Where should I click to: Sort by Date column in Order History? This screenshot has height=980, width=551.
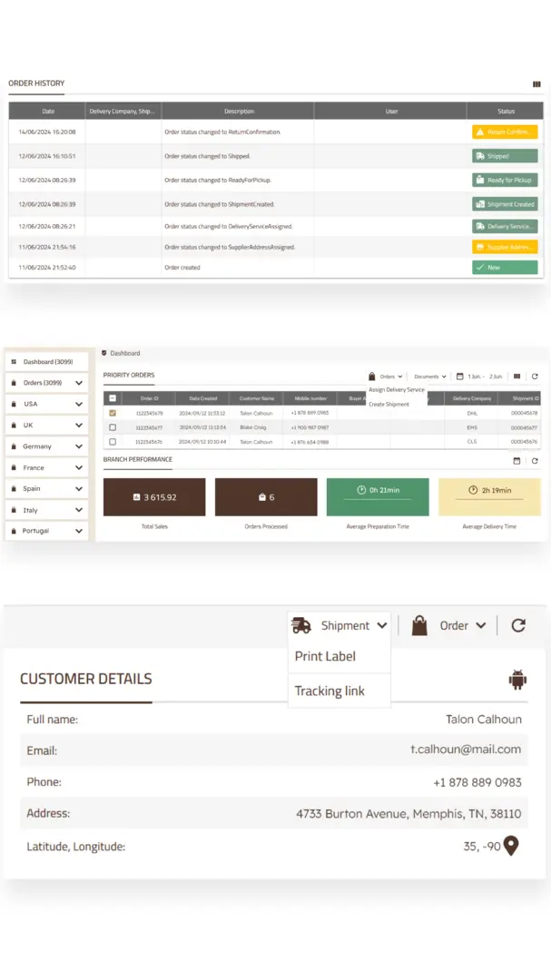pyautogui.click(x=47, y=112)
